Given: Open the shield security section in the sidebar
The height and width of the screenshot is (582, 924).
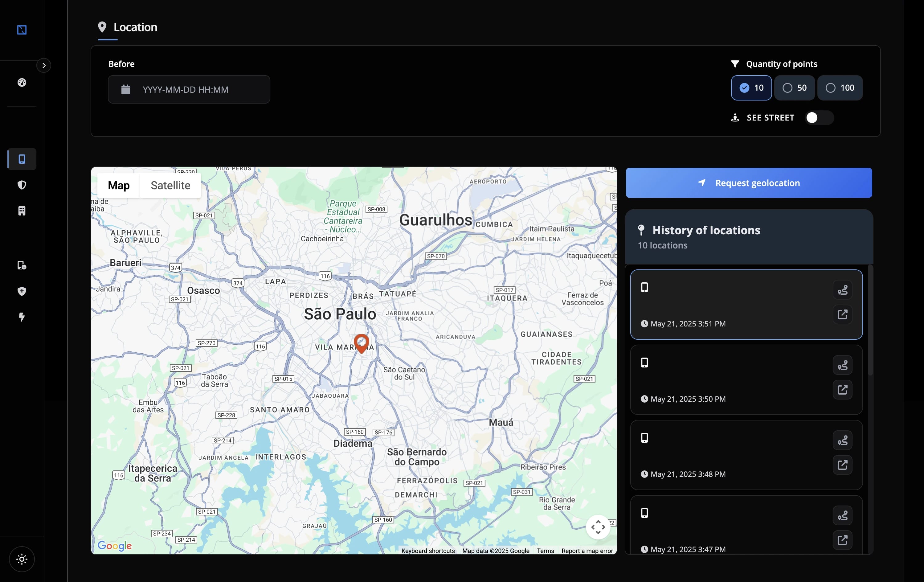Looking at the screenshot, I should 22,185.
